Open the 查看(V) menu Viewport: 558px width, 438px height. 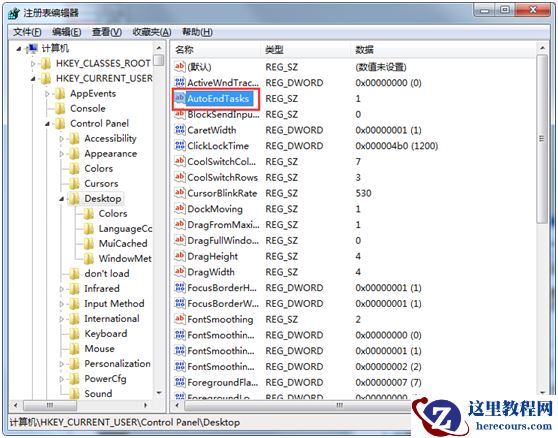(x=107, y=32)
